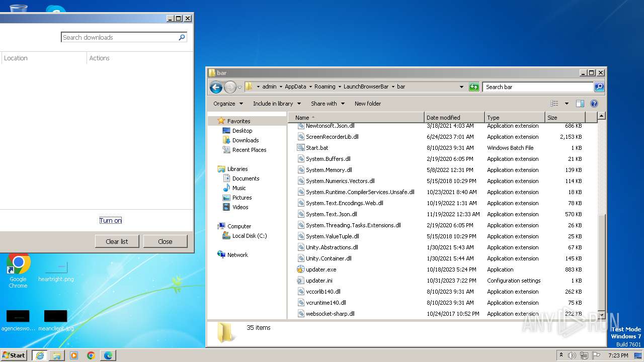
Task: Open the address bar history dropdown arrow
Action: [x=461, y=87]
